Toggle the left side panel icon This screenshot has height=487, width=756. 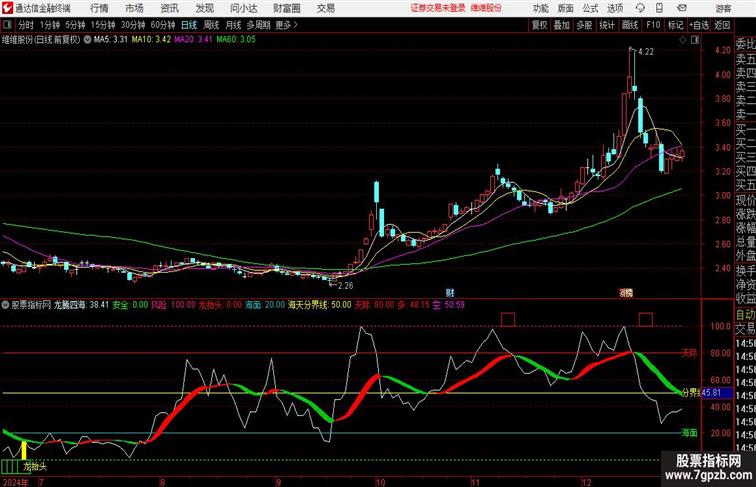tap(7, 25)
